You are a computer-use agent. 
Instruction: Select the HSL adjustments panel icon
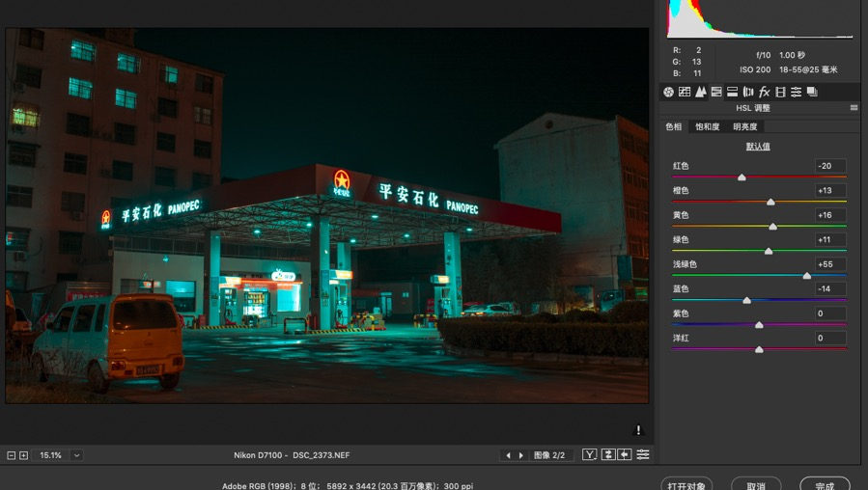coord(716,92)
